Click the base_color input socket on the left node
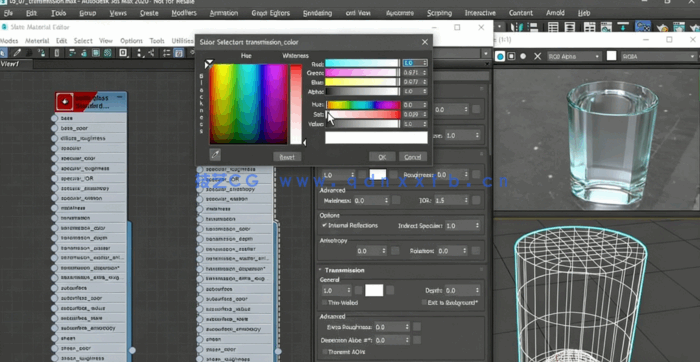 pos(54,128)
